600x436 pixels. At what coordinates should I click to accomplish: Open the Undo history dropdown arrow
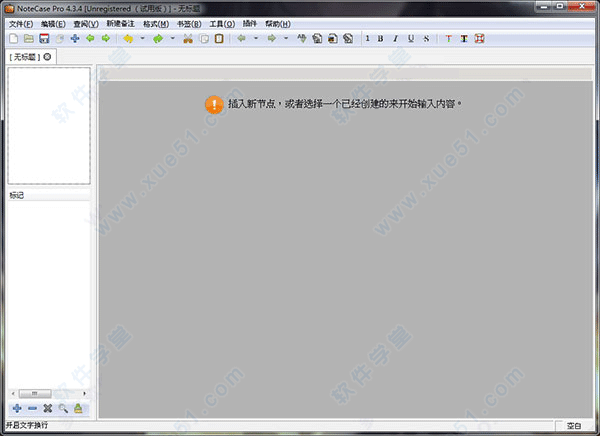tap(142, 38)
